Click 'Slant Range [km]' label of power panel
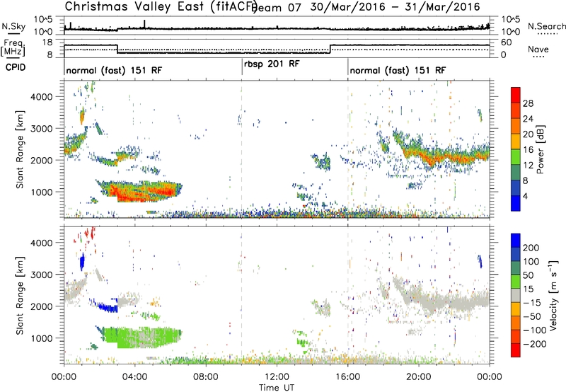This screenshot has width=566, height=392. pos(20,150)
